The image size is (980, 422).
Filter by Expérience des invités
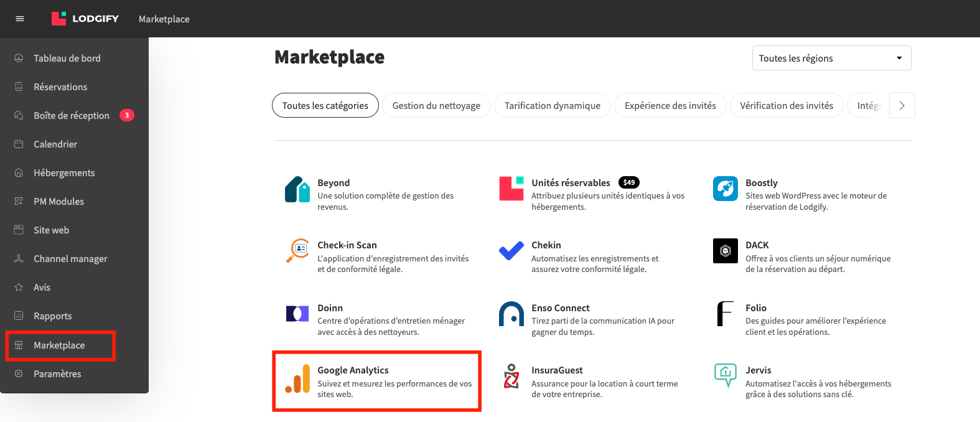(x=670, y=105)
